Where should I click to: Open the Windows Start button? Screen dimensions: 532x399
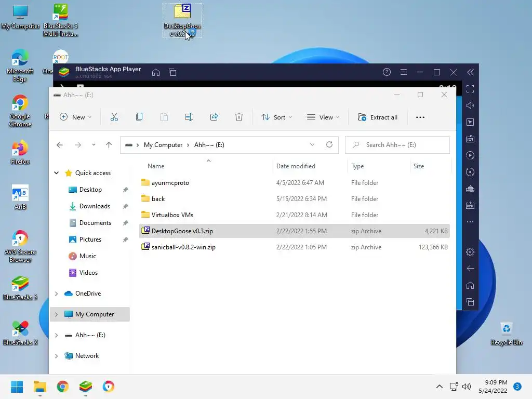click(17, 387)
